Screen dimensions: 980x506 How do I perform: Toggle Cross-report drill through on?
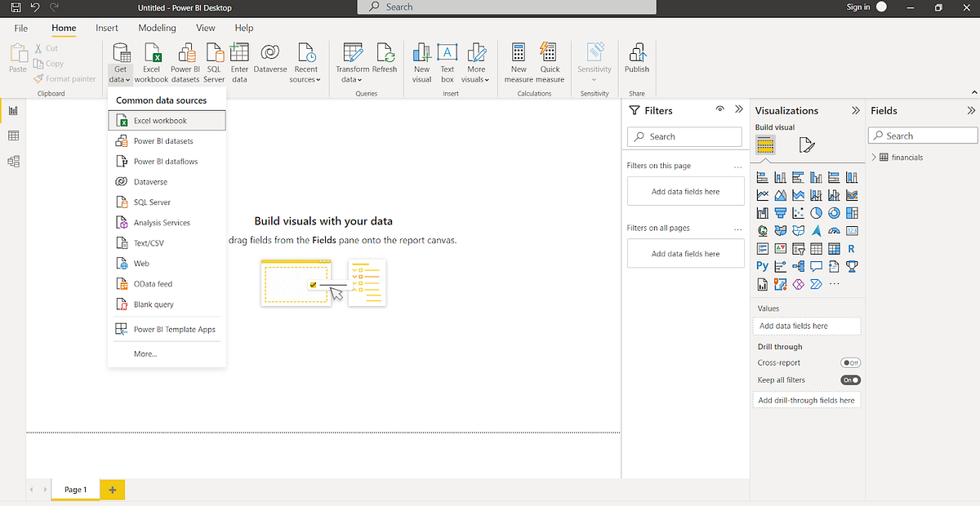click(x=850, y=362)
